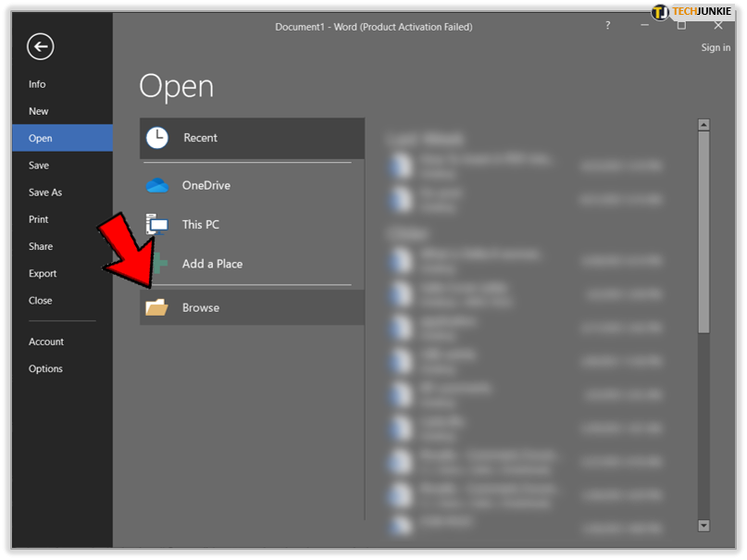Click the back arrow circle icon
Viewport: 747px width, 560px height.
coord(41,46)
